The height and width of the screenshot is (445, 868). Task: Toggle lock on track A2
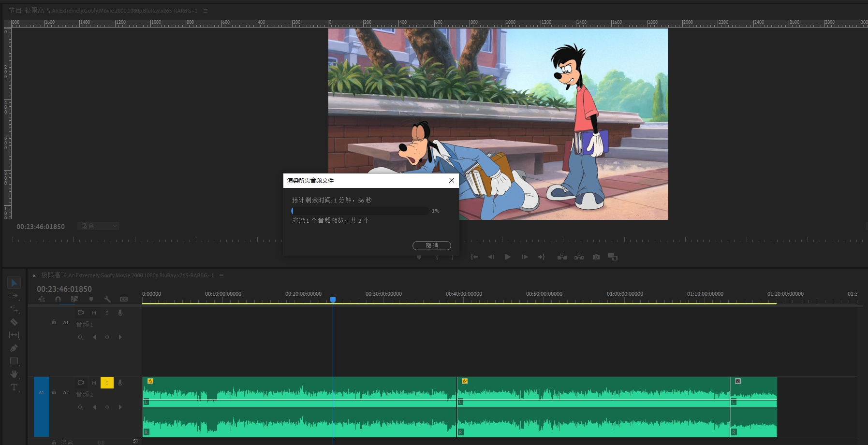[54, 392]
